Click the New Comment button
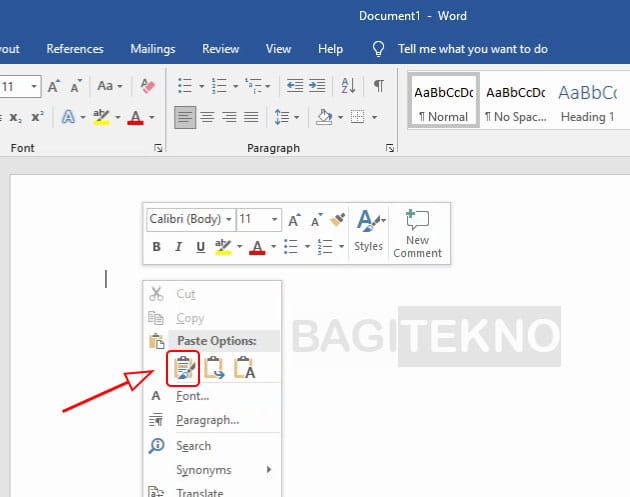 [417, 234]
